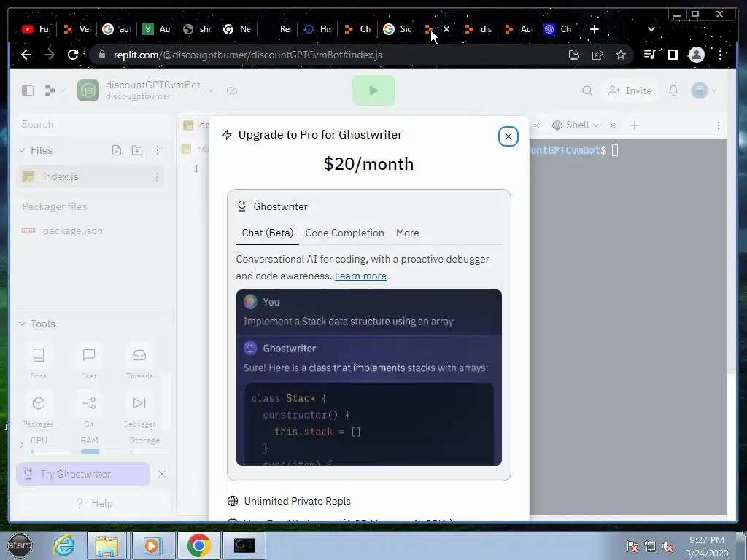This screenshot has height=560, width=747.
Task: Open the Packages tool
Action: click(x=39, y=410)
